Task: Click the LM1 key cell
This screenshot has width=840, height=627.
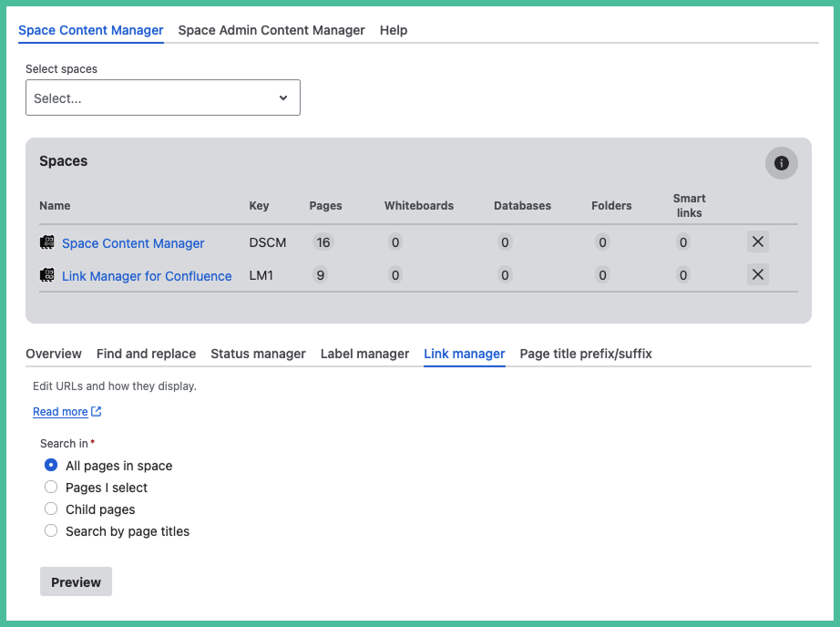Action: pos(261,275)
